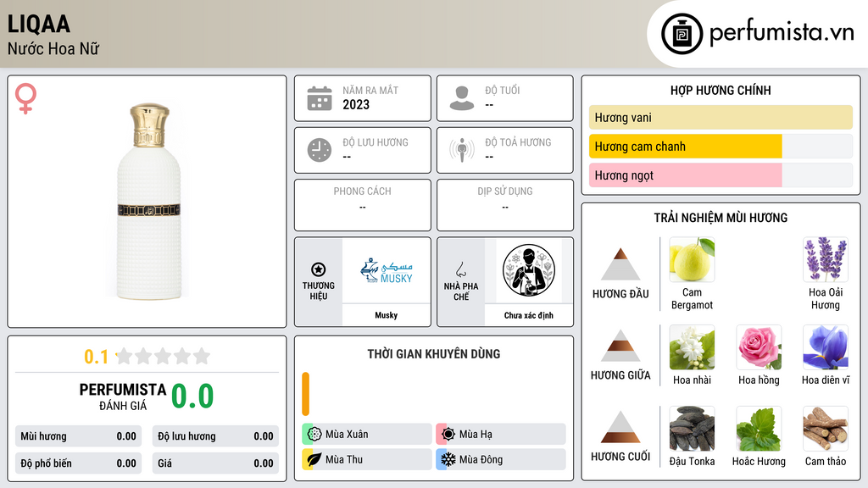
Task: Click the Mùa Xuân flower icon
Action: pyautogui.click(x=314, y=435)
